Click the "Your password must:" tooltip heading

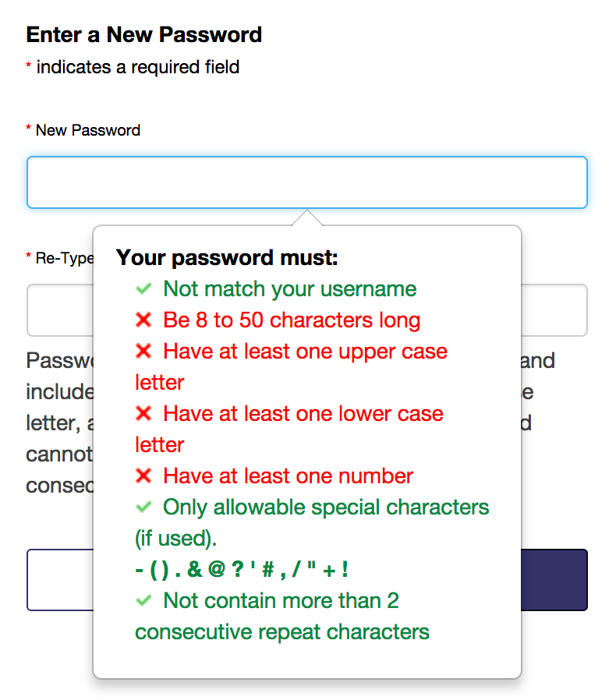(227, 258)
